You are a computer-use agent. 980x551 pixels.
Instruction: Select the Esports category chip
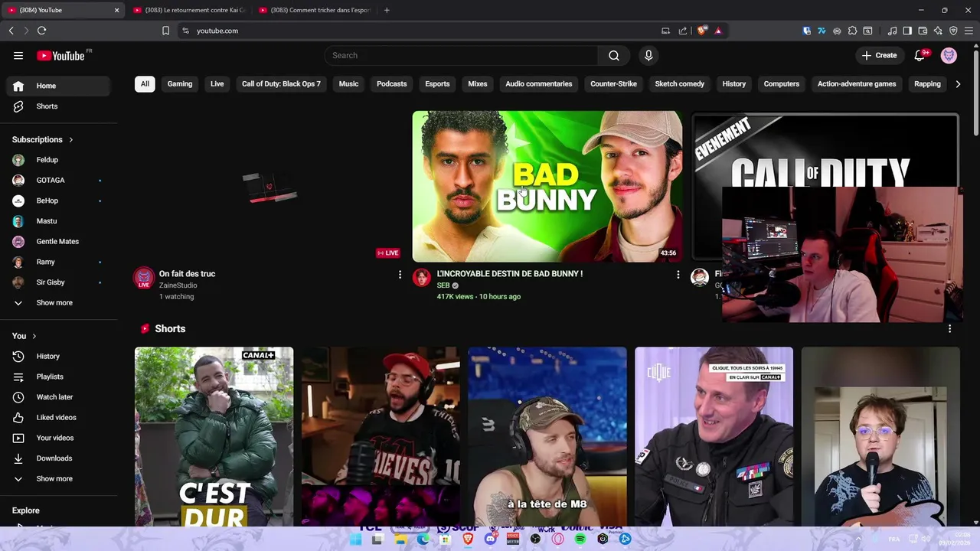[x=437, y=84]
